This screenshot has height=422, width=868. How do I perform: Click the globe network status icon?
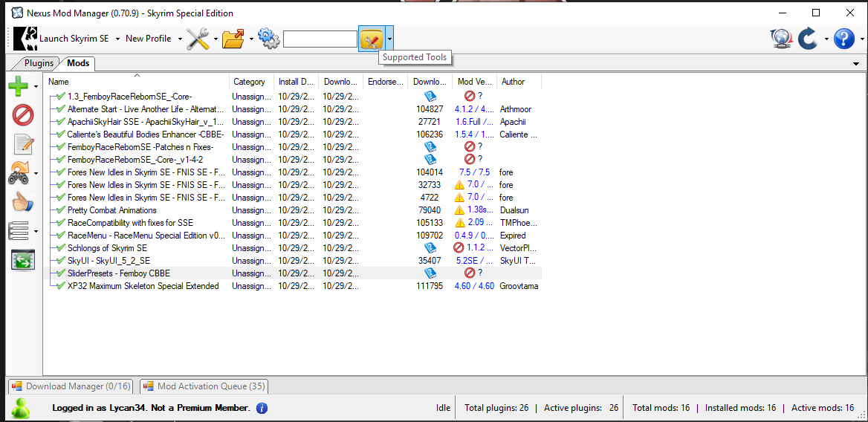point(782,39)
